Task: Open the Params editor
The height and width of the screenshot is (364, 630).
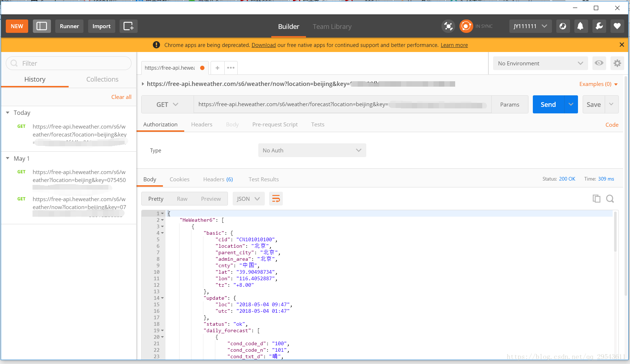Action: point(510,104)
